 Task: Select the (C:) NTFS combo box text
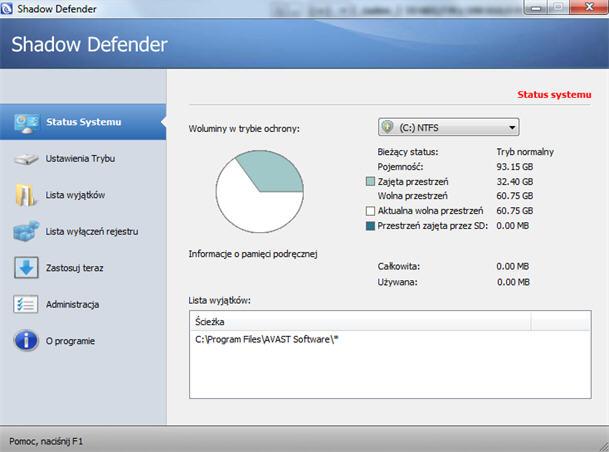click(419, 127)
